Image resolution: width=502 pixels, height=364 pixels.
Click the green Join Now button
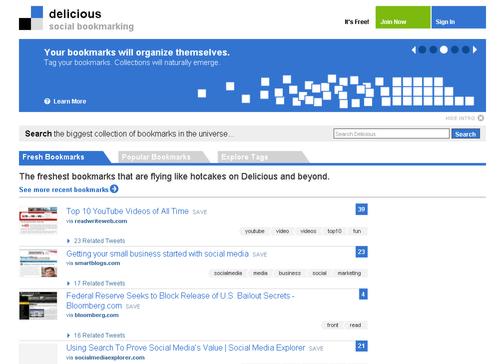(x=403, y=17)
